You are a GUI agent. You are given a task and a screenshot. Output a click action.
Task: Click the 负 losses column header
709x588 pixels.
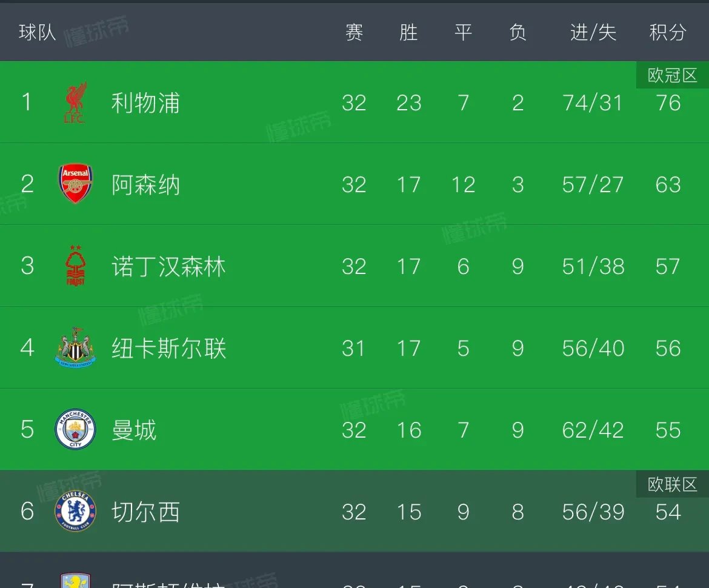pos(518,33)
